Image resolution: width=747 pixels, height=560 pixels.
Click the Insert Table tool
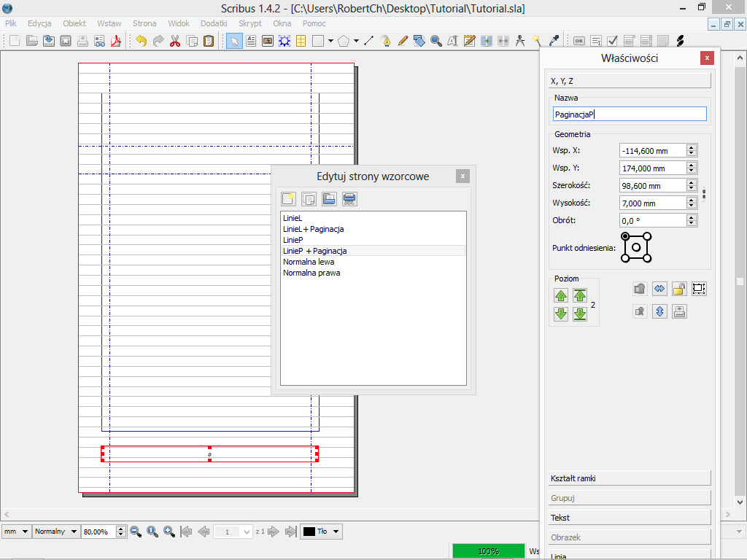pyautogui.click(x=301, y=41)
